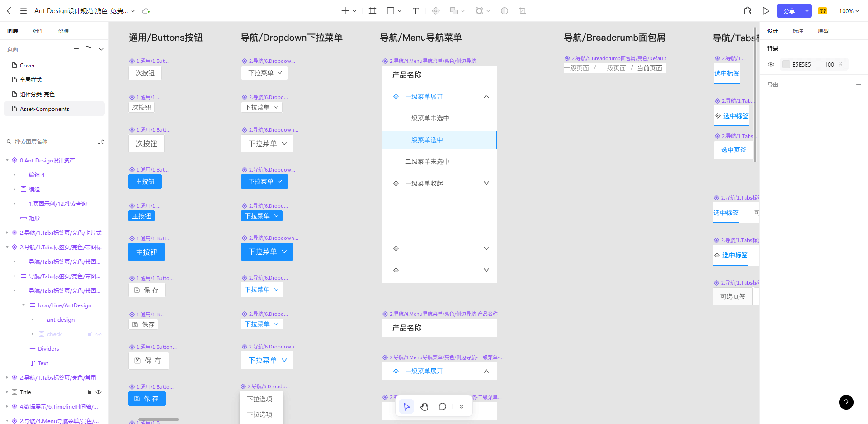Create a new page folder
Viewport: 868px width, 424px height.
coord(89,49)
